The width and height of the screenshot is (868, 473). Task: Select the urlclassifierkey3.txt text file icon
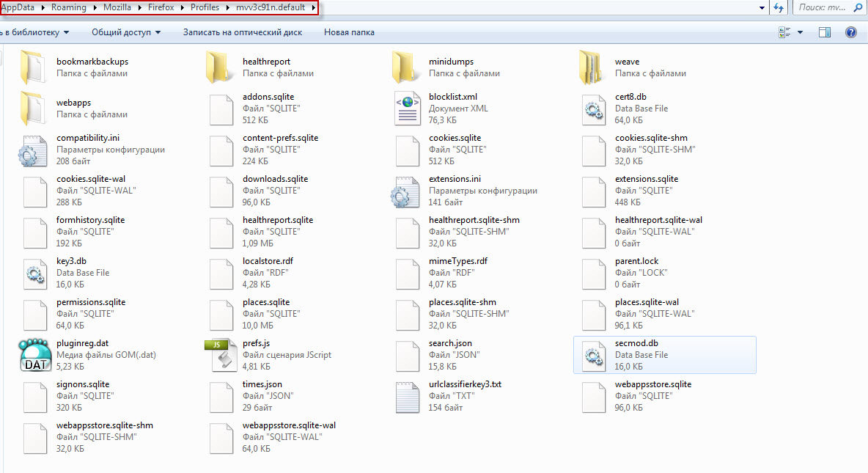[x=408, y=397]
